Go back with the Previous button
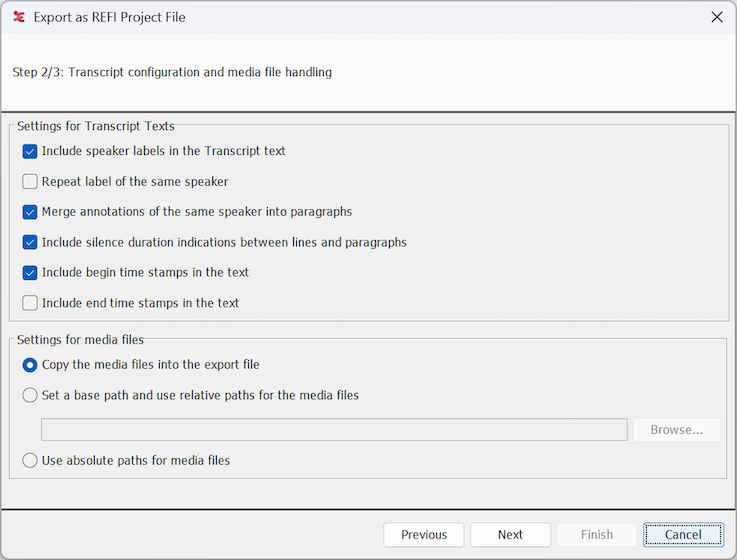 point(424,535)
